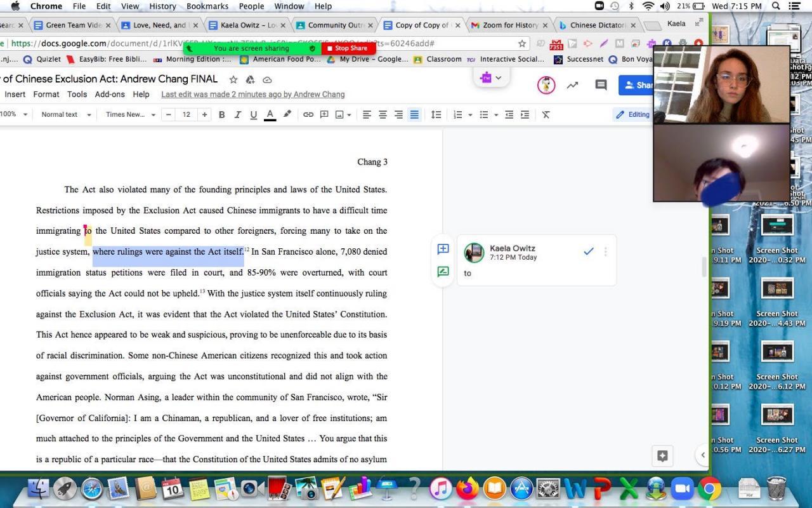The height and width of the screenshot is (508, 812).
Task: Insert a link from the toolbar
Action: (x=308, y=114)
